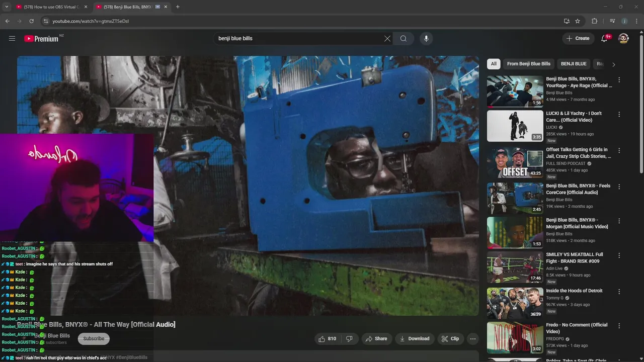644x362 pixels.
Task: Run search with magnifier button
Action: point(404,38)
